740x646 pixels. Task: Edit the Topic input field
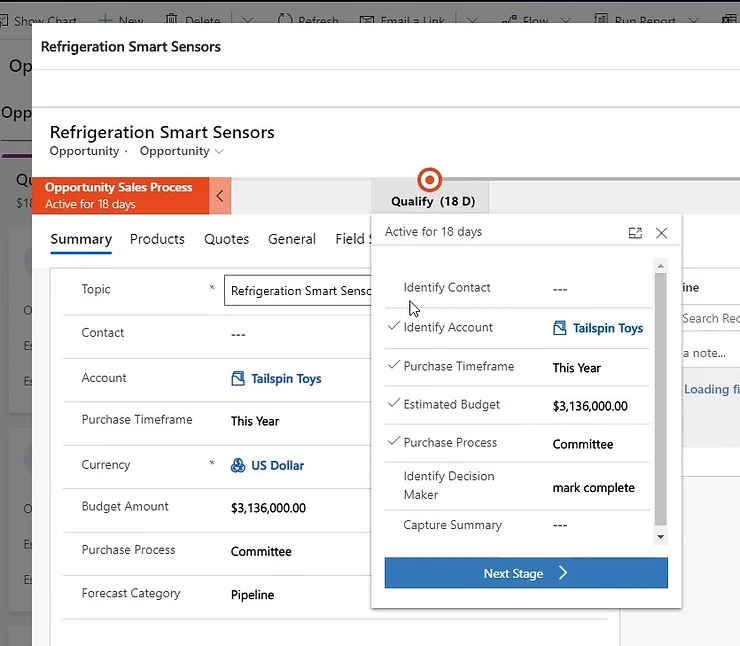(x=298, y=291)
